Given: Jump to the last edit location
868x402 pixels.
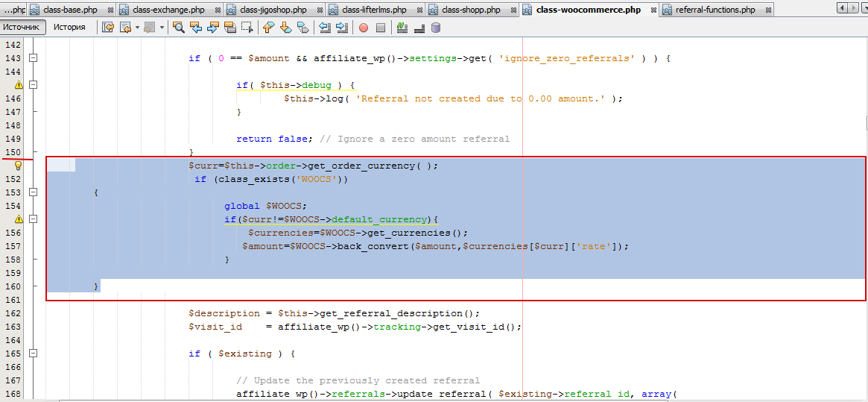Looking at the screenshot, I should tap(109, 27).
